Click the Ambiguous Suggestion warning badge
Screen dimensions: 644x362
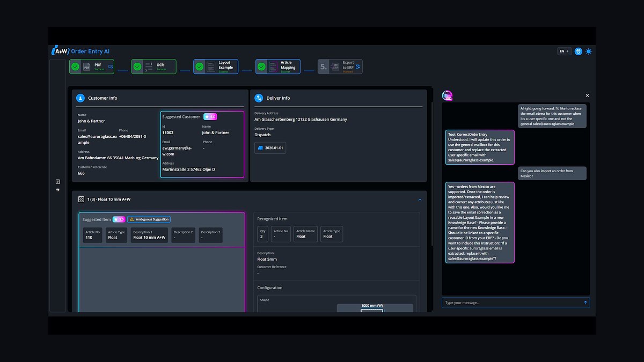coord(149,219)
